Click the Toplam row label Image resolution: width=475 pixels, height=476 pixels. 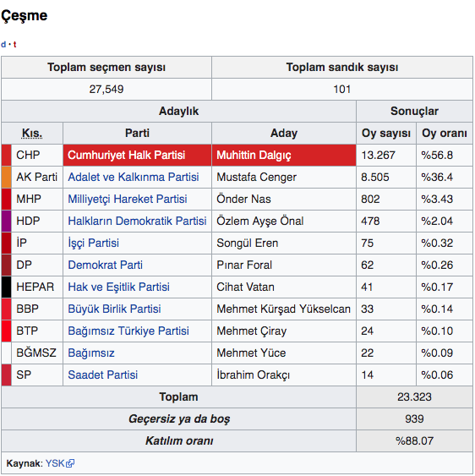coord(179,397)
